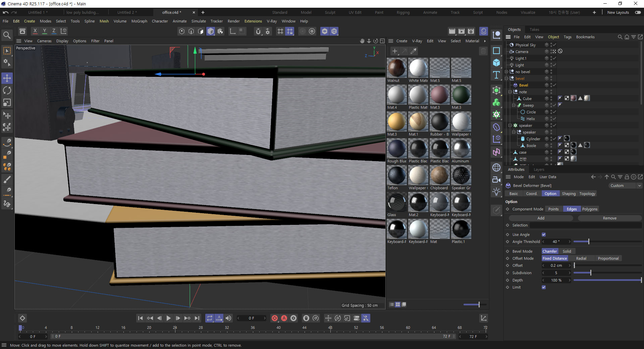
Task: Collapse the bevel object tree
Action: click(x=506, y=79)
